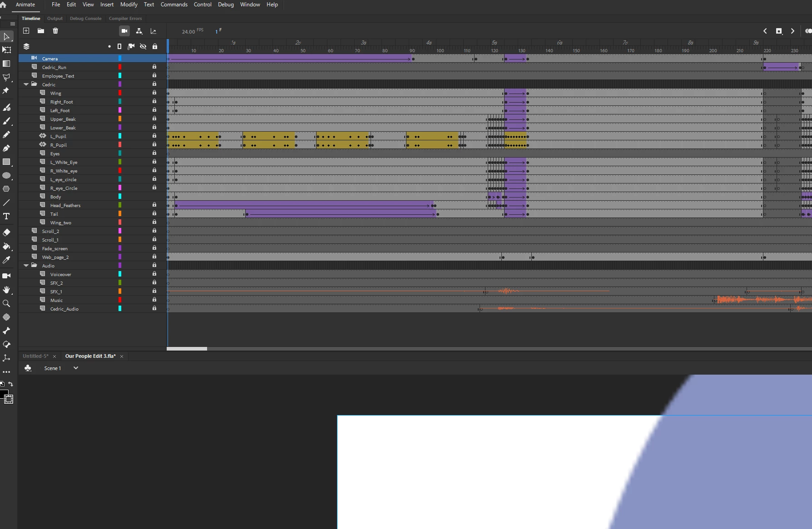
Task: Switch to Untitled-5 document tab
Action: 35,356
